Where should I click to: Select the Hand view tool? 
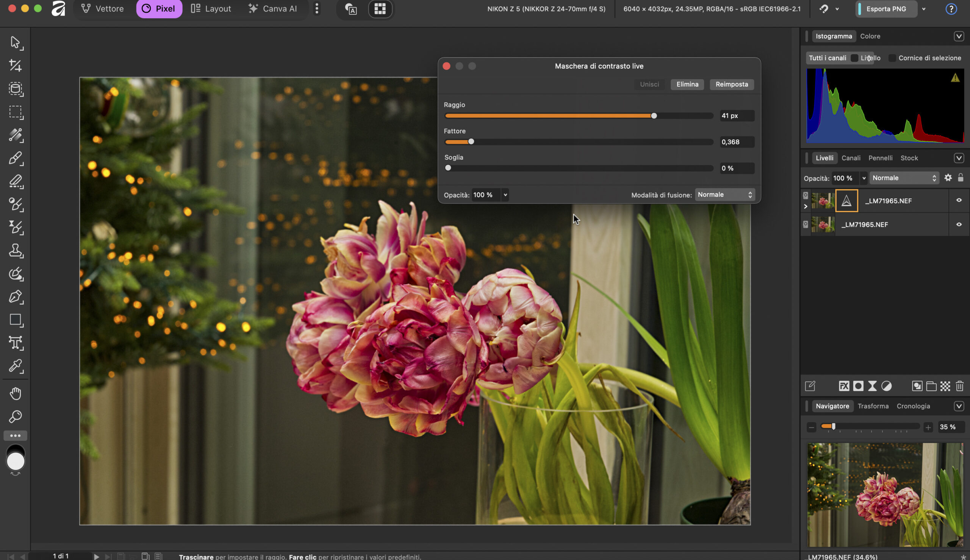pyautogui.click(x=16, y=393)
